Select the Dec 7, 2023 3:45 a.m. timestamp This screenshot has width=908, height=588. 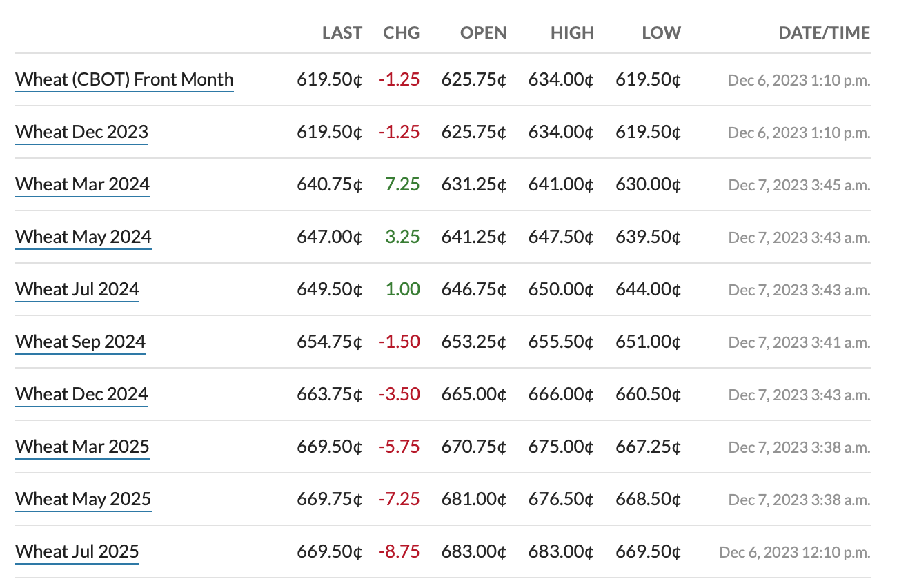point(800,185)
